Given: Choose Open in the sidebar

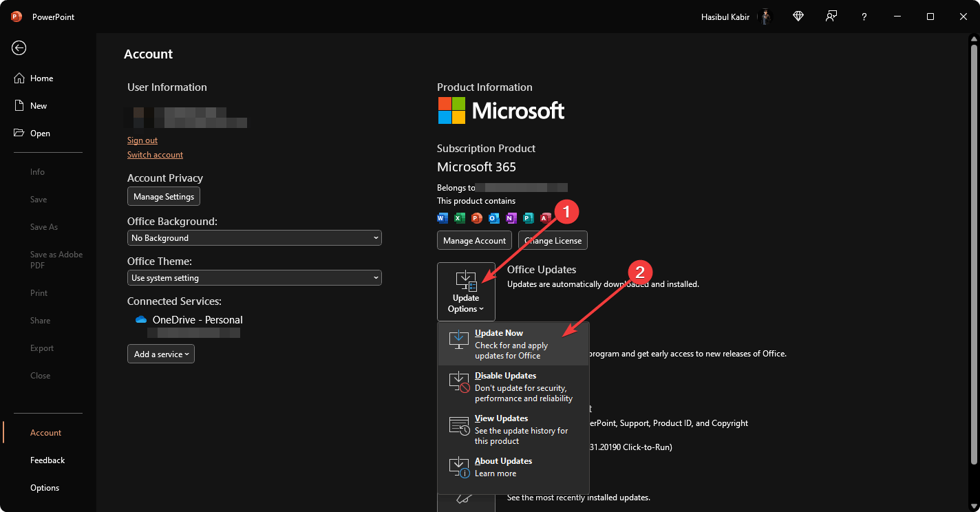Looking at the screenshot, I should pyautogui.click(x=40, y=134).
